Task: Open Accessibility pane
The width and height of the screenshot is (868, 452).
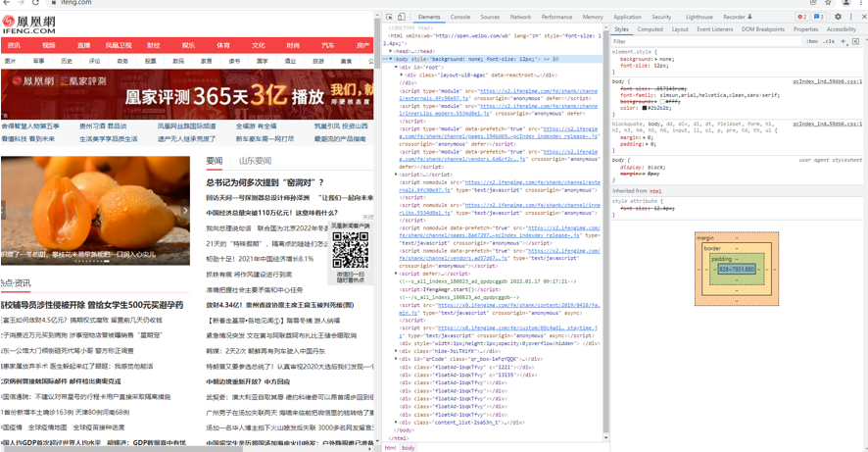Action: (842, 29)
